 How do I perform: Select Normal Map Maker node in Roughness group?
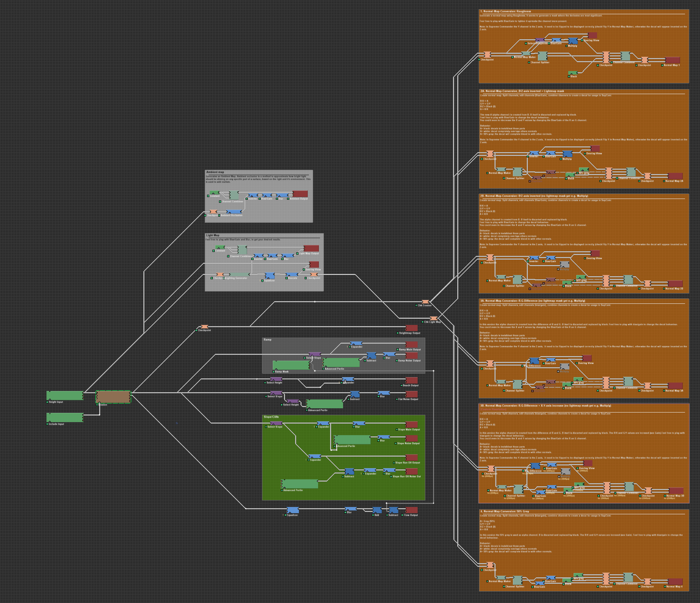[526, 54]
